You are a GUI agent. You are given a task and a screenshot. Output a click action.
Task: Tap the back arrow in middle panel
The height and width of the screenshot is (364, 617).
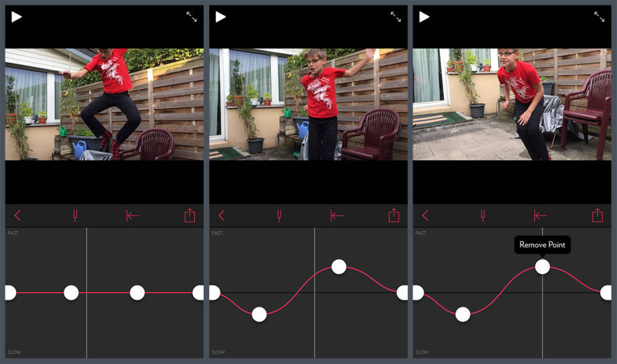[x=222, y=216]
